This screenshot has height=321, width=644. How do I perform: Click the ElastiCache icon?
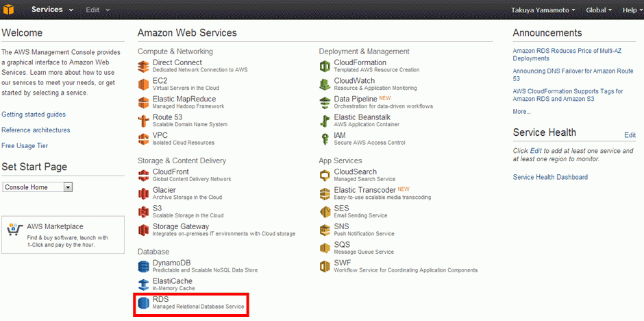click(143, 285)
